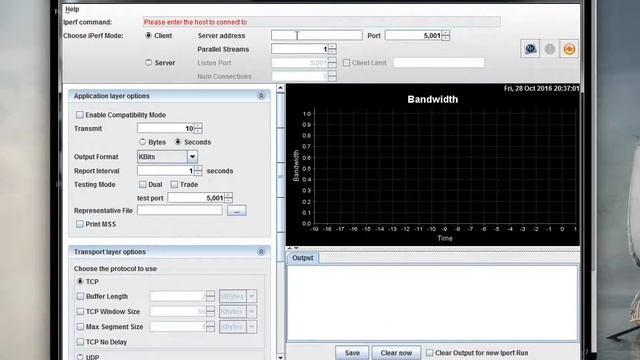Enable the Buffer Length checkbox
The height and width of the screenshot is (360, 640).
80,296
